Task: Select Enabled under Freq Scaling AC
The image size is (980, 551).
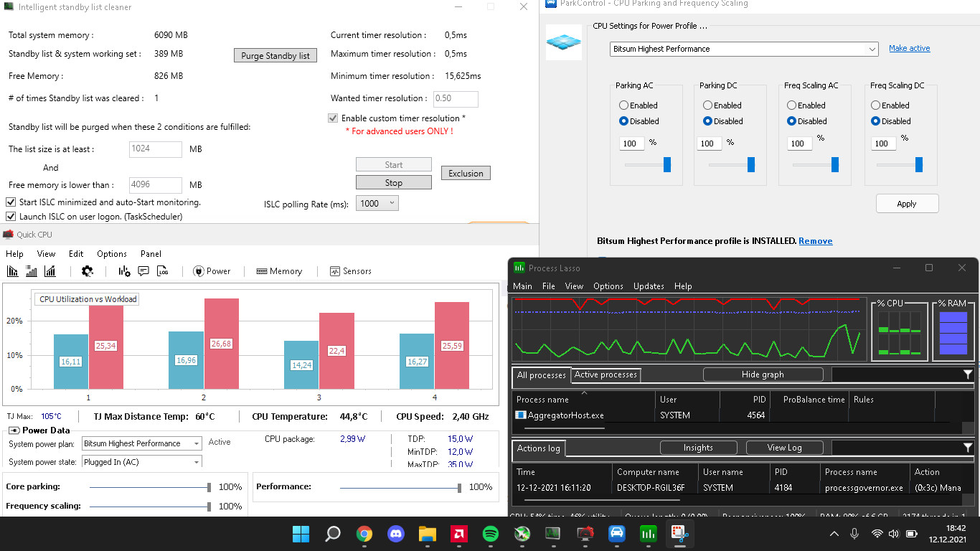Action: click(x=791, y=105)
